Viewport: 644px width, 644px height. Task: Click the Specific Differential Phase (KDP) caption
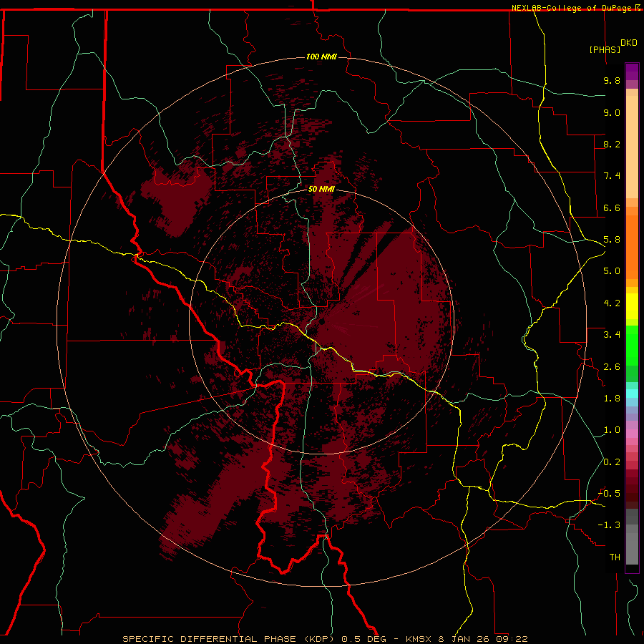pyautogui.click(x=230, y=639)
